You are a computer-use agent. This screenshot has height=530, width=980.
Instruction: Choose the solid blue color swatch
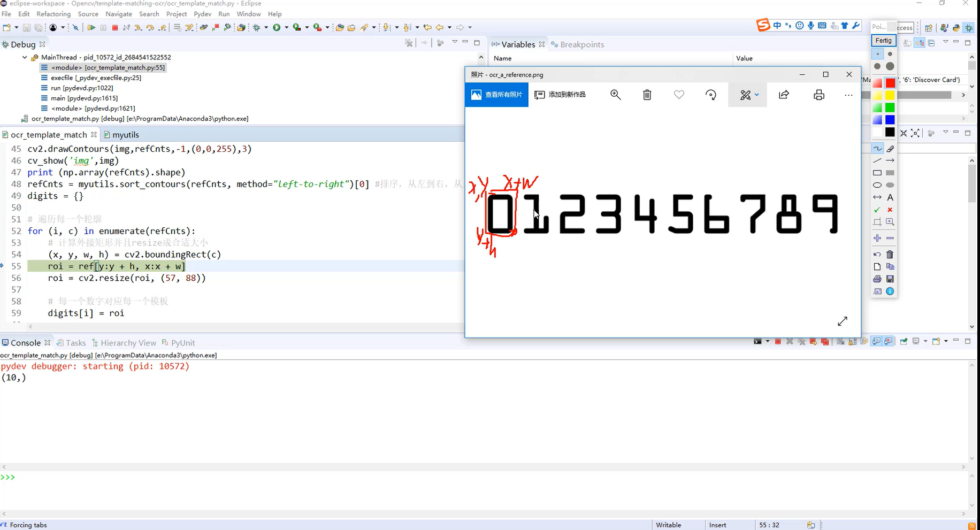(890, 120)
